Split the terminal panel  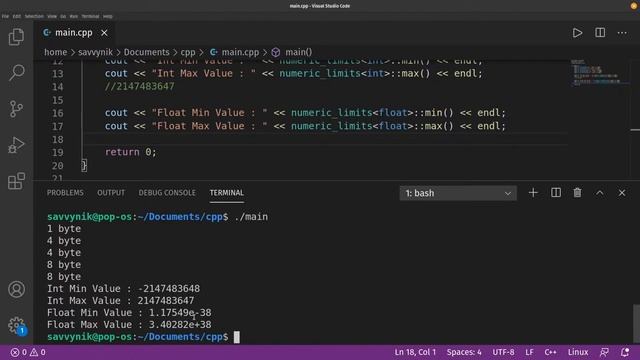(x=556, y=193)
